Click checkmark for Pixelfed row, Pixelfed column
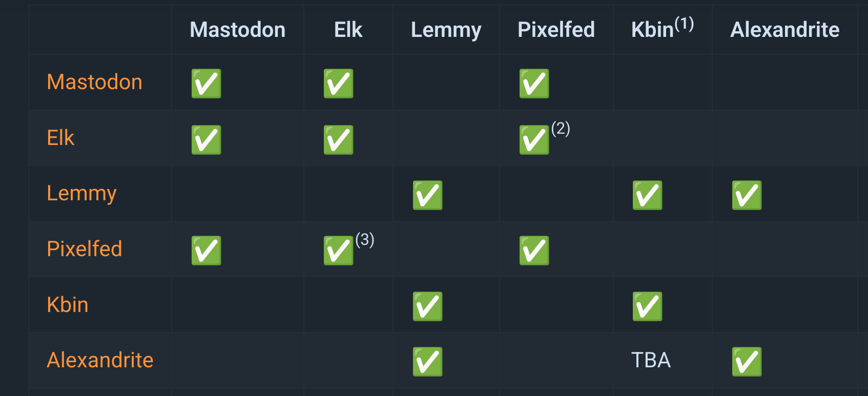868x396 pixels. pyautogui.click(x=534, y=251)
